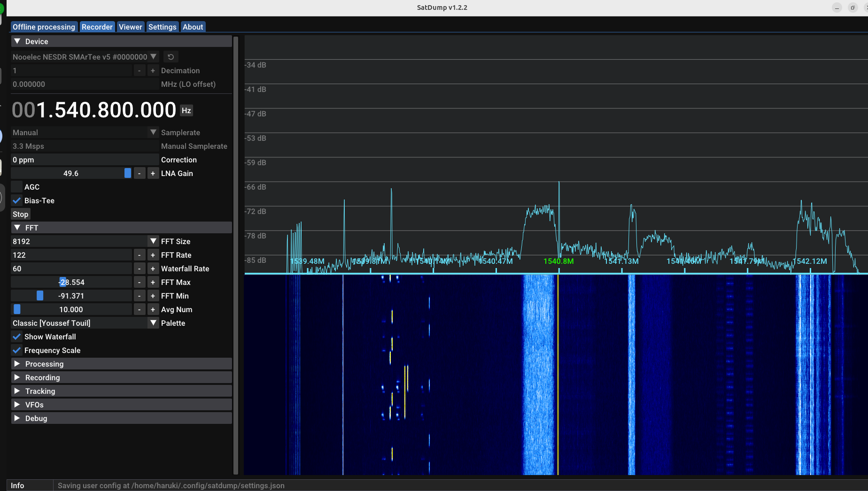
Task: Decrease LNA Gain with minus button
Action: point(139,173)
